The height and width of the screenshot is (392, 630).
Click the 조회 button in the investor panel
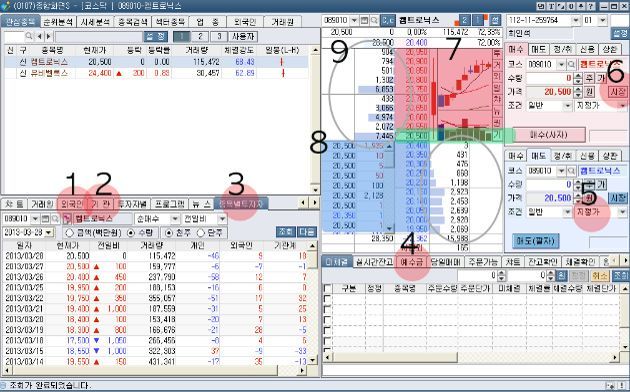click(x=285, y=232)
